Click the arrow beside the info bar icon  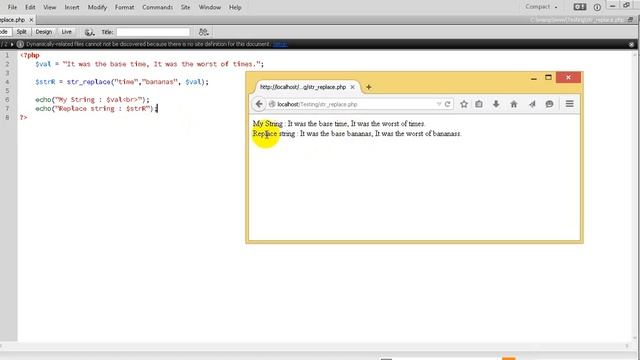point(12,44)
